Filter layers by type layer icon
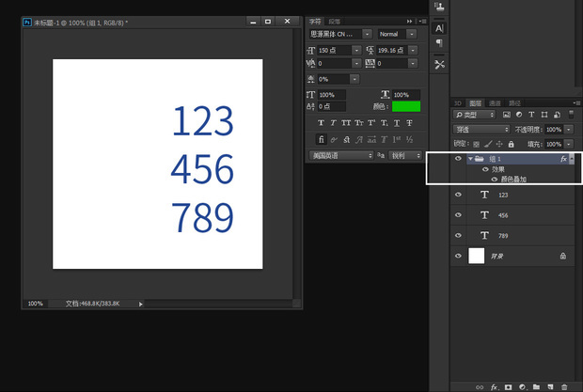Image resolution: width=583 pixels, height=392 pixels. 531,115
